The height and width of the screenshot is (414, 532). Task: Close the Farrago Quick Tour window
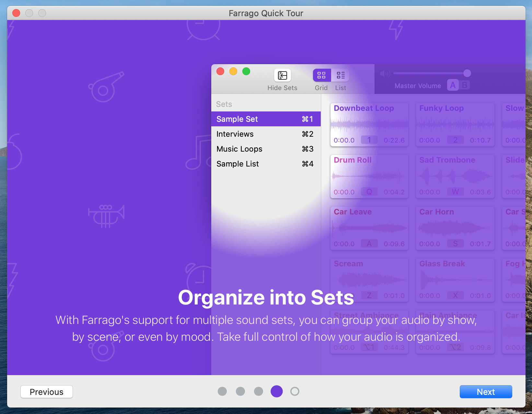pyautogui.click(x=16, y=13)
